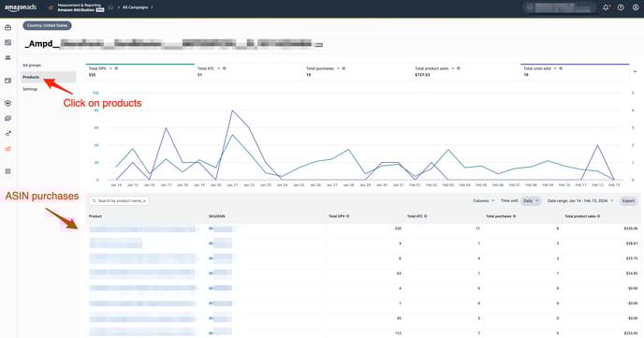644x338 pixels.
Task: Expand the Total units sold metric dropdown
Action: pyautogui.click(x=555, y=68)
